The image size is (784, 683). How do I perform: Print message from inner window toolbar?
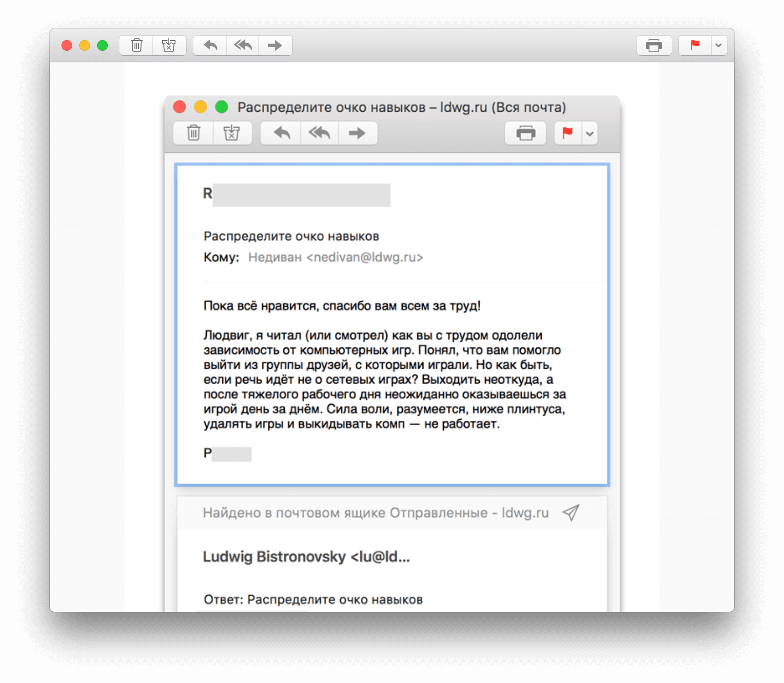pyautogui.click(x=526, y=133)
